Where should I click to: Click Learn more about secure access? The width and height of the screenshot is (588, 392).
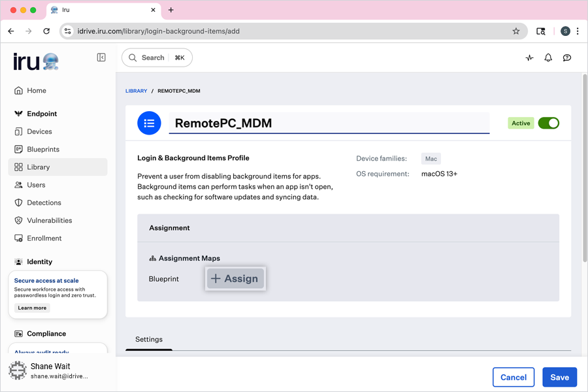pyautogui.click(x=31, y=308)
